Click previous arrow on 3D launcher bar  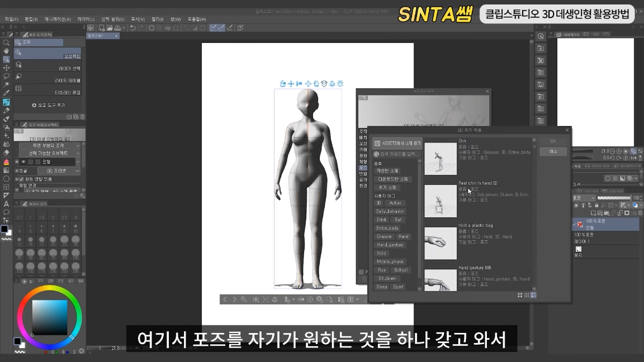(225, 299)
